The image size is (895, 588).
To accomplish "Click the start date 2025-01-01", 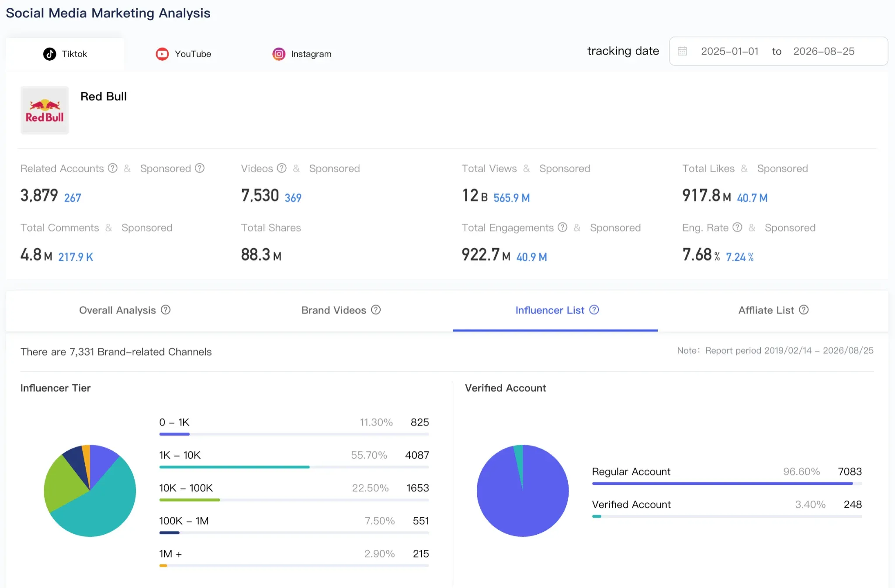I will point(729,51).
